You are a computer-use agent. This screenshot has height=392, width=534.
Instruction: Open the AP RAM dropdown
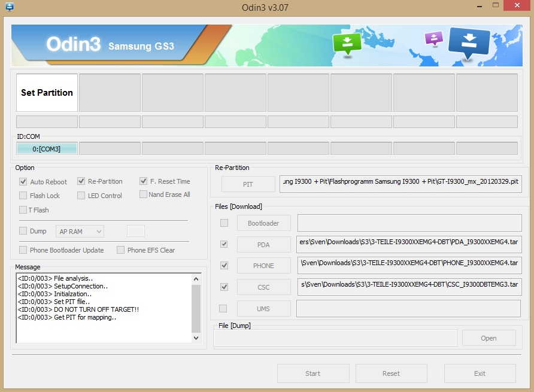pyautogui.click(x=80, y=232)
